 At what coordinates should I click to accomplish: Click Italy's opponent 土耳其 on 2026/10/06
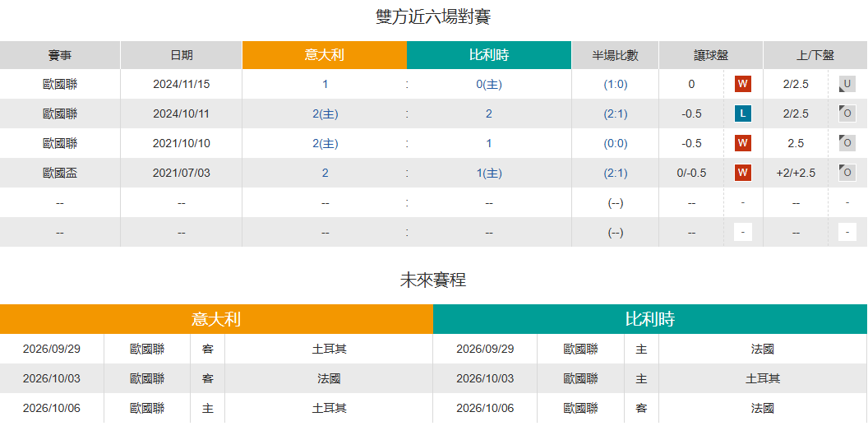coord(330,408)
